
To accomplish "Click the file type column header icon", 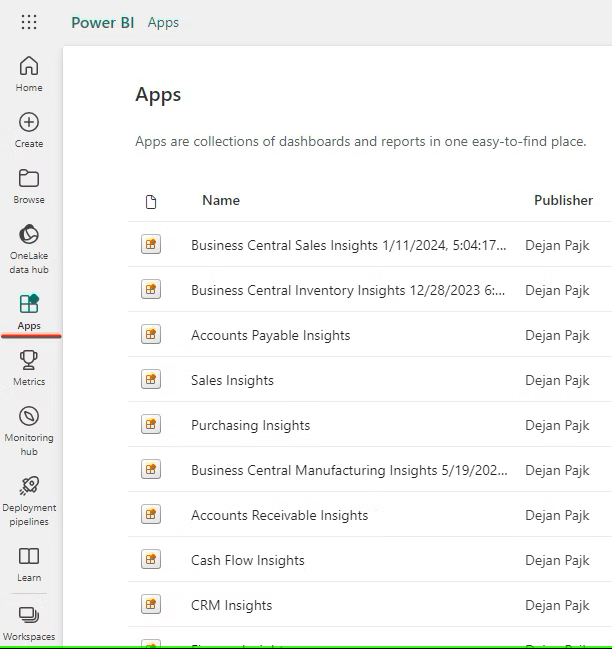I will pos(151,202).
